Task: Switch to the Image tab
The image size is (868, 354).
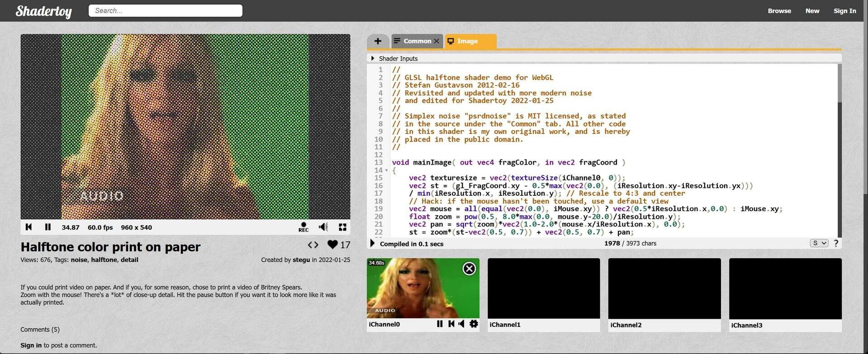Action: pos(467,41)
